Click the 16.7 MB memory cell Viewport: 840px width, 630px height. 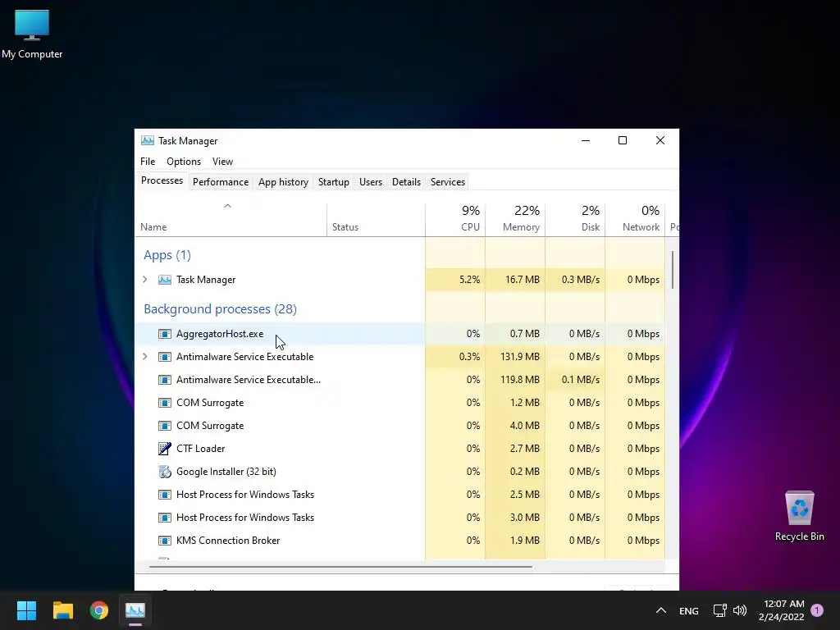(x=515, y=280)
